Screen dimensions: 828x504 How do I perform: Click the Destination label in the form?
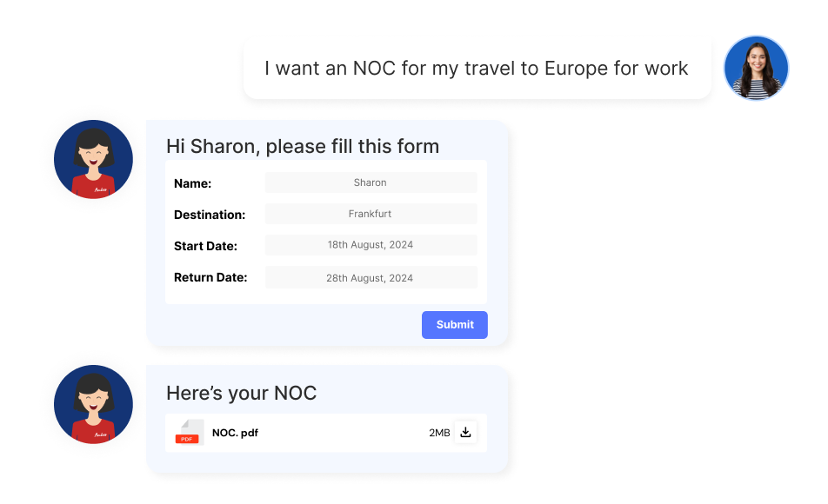pos(210,215)
